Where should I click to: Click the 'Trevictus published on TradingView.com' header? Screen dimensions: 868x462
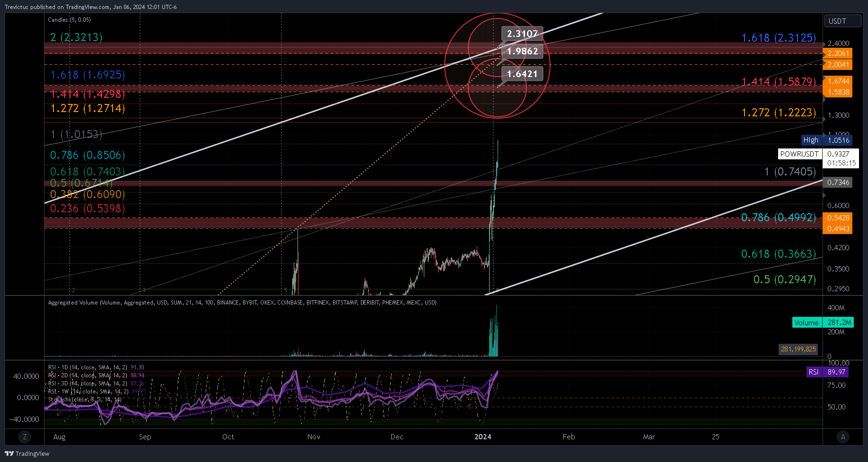tap(91, 7)
